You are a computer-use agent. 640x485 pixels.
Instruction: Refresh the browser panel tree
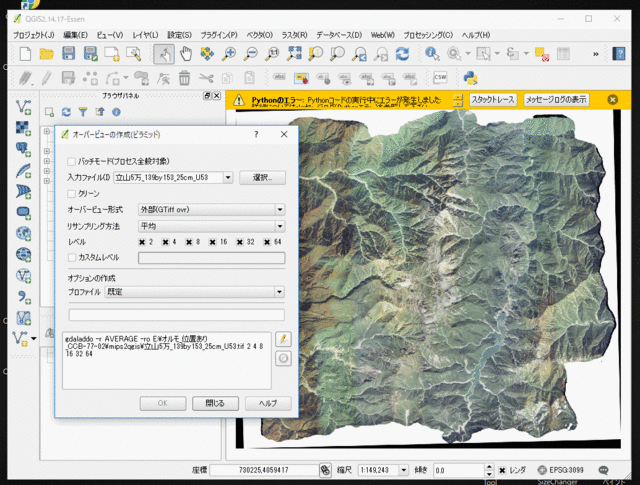click(x=66, y=112)
